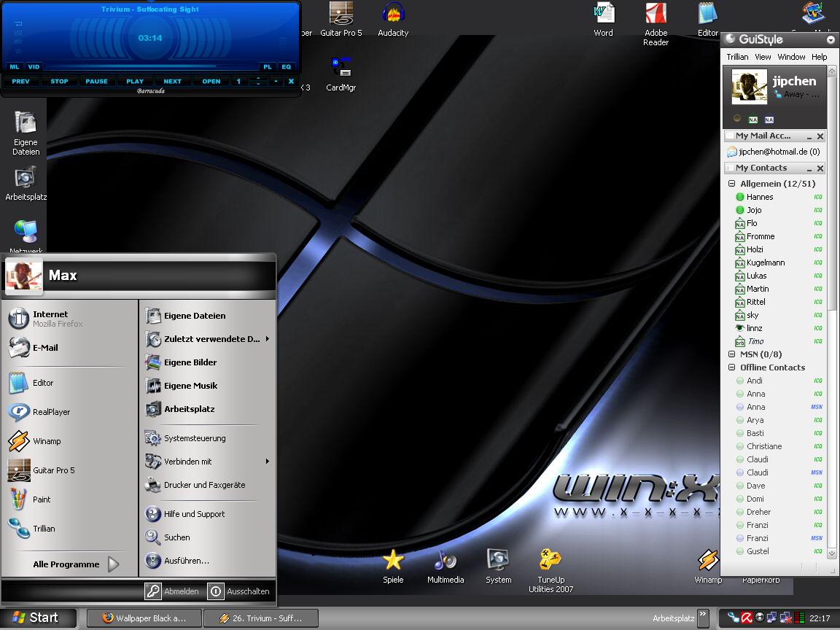
Task: Toggle the green NA status icon under jipchen
Action: point(753,120)
